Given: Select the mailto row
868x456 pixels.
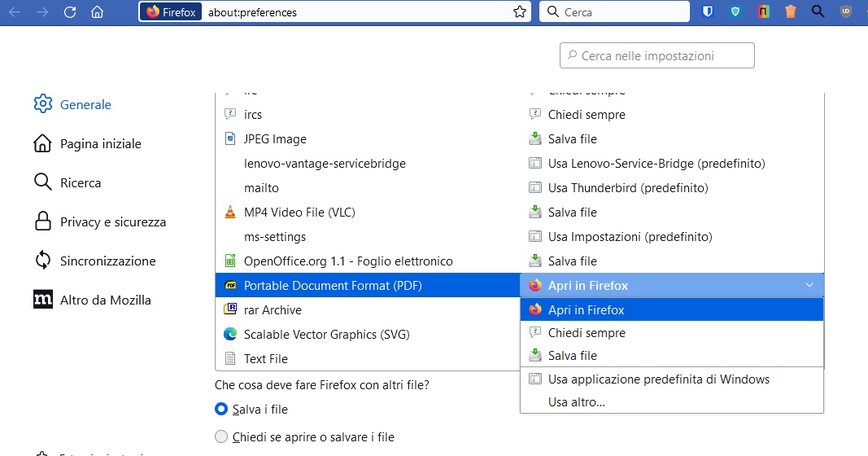Looking at the screenshot, I should 368,188.
